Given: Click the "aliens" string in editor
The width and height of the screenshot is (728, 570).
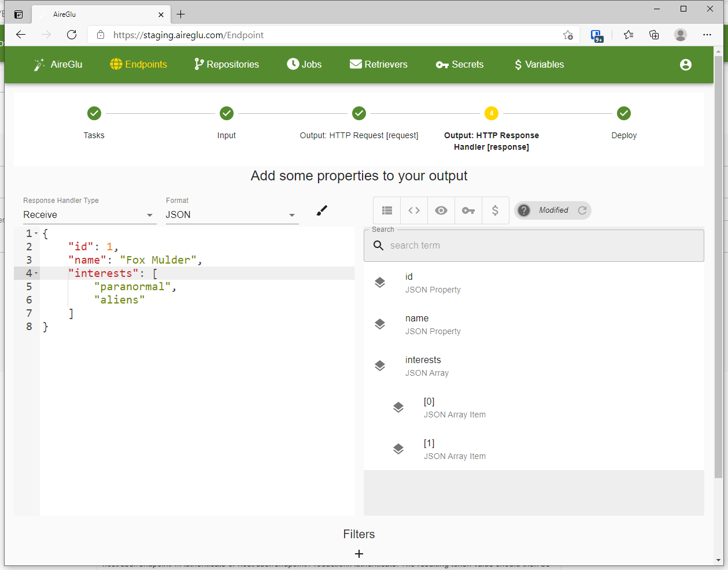Looking at the screenshot, I should (x=120, y=300).
